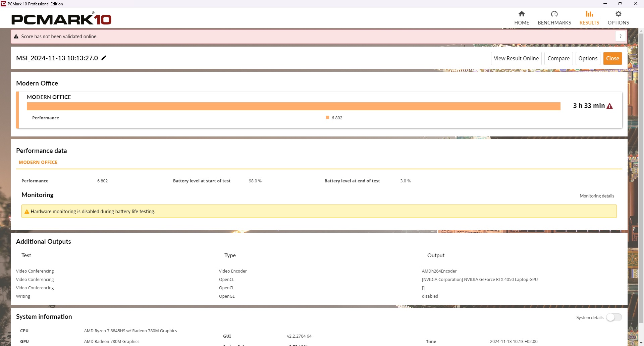This screenshot has width=644, height=346.
Task: Click the orange Performance legend swatch
Action: coord(327,118)
